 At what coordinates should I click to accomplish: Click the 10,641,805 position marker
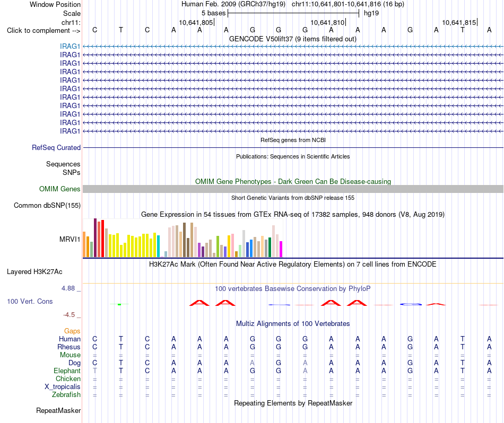tap(196, 22)
